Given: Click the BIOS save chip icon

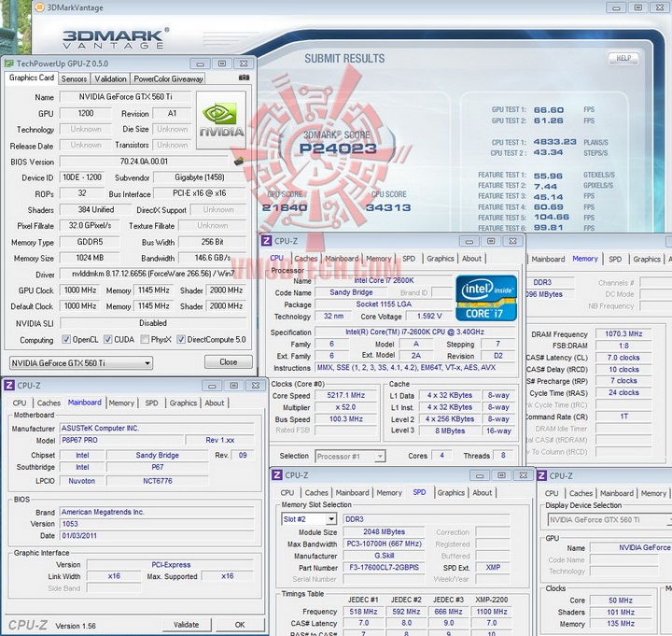Looking at the screenshot, I should tap(239, 162).
